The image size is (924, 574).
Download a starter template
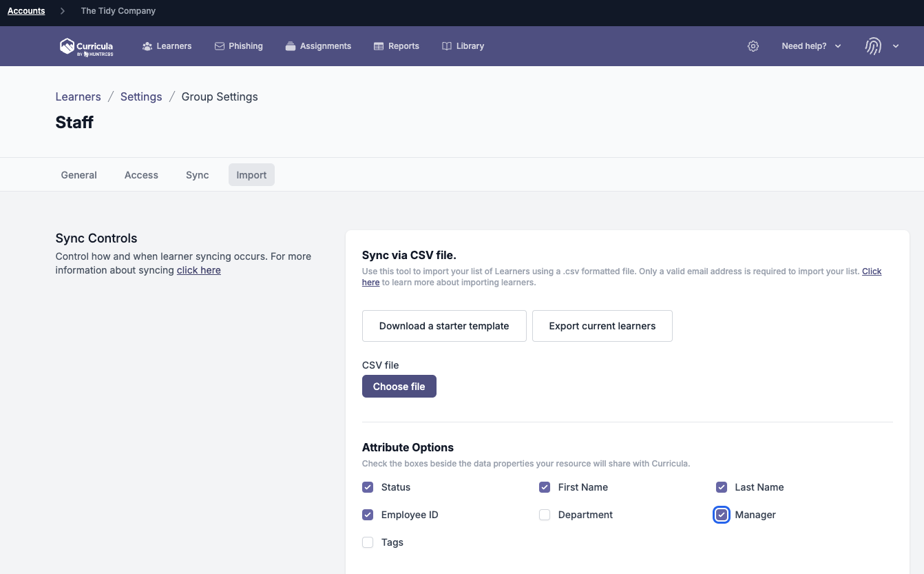click(443, 325)
